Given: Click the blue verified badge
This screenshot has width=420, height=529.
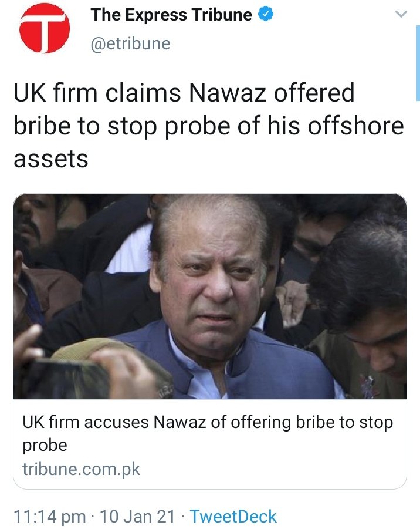Looking at the screenshot, I should [x=266, y=14].
